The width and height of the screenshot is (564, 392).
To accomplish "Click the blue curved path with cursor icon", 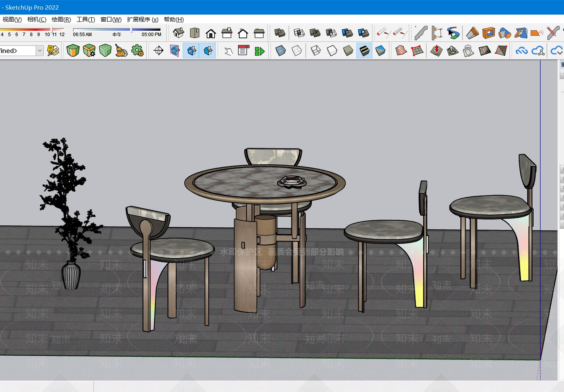I will click(x=453, y=33).
